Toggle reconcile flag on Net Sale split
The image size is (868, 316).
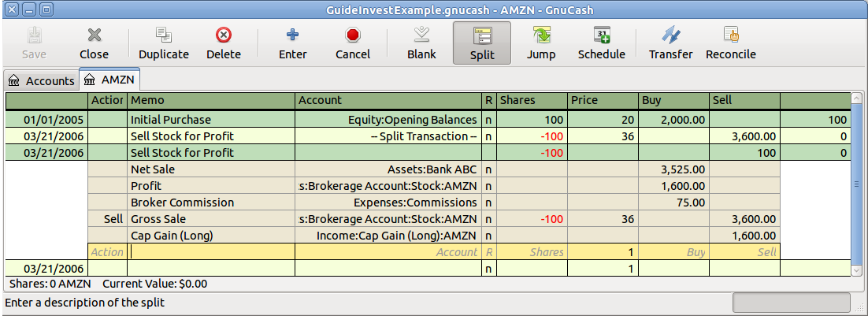click(x=488, y=169)
